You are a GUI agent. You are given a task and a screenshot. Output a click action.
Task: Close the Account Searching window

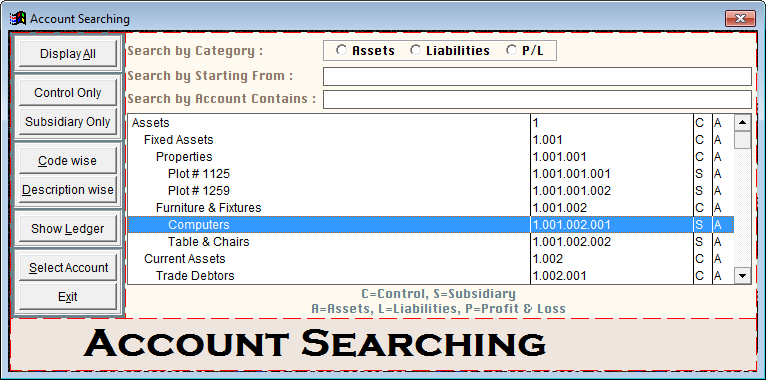pos(740,19)
